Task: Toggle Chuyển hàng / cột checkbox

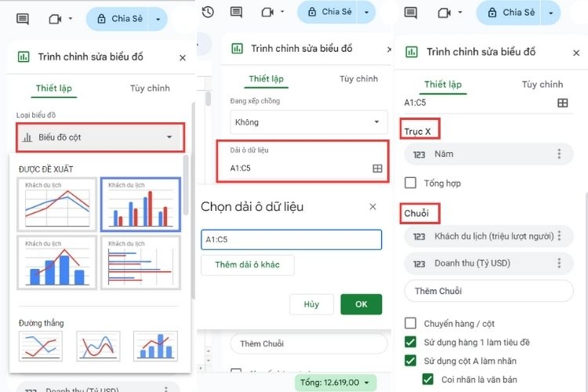Action: [411, 323]
